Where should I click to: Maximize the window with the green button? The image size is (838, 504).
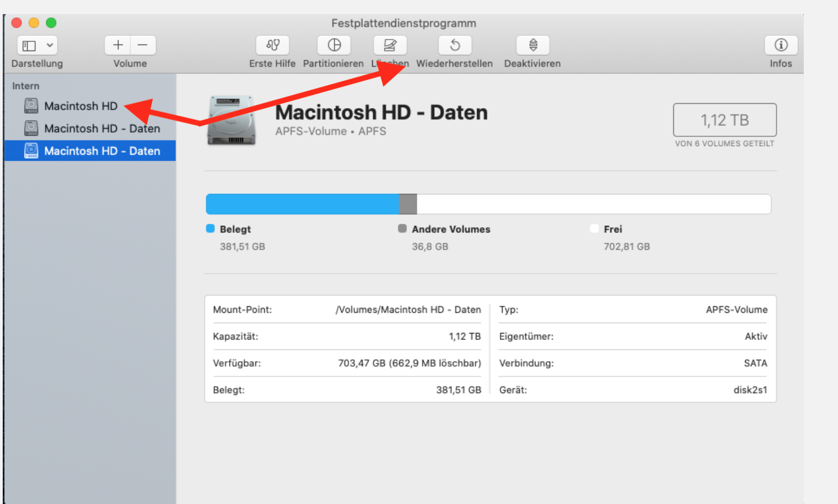click(51, 23)
